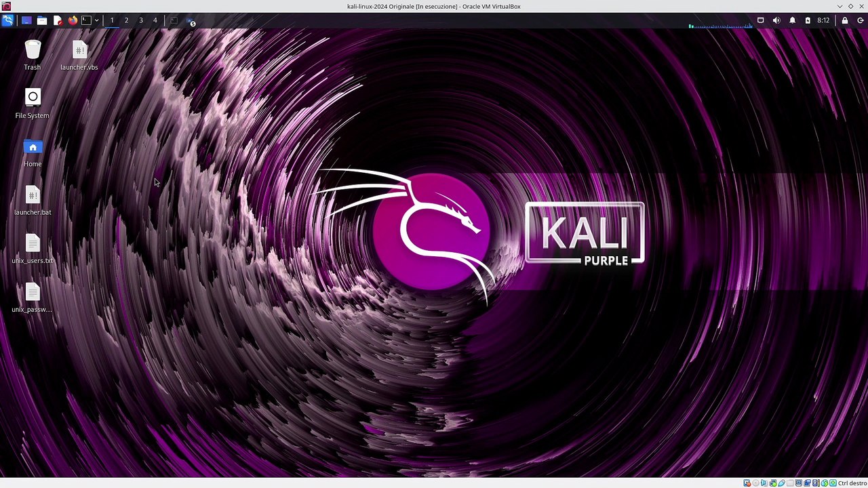868x488 pixels.
Task: Open the terminal emulator launcher
Action: [x=86, y=20]
